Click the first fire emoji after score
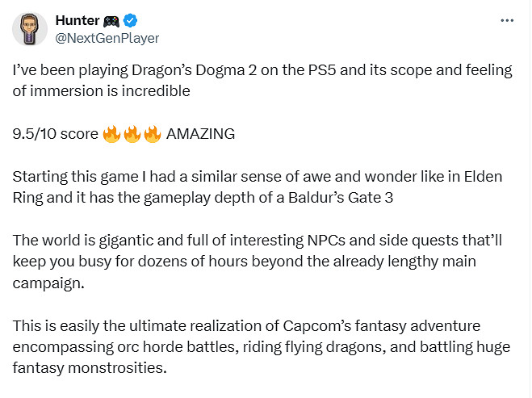 tap(111, 134)
